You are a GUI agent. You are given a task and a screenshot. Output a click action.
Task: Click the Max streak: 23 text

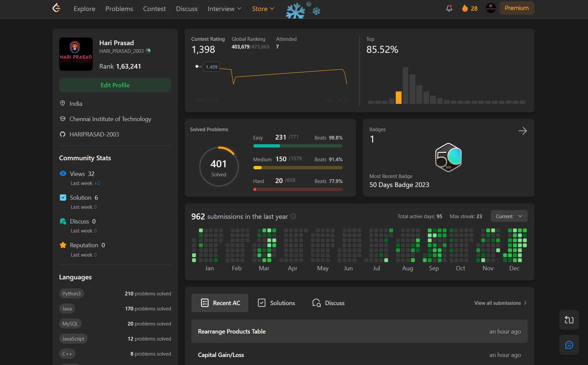click(x=466, y=216)
